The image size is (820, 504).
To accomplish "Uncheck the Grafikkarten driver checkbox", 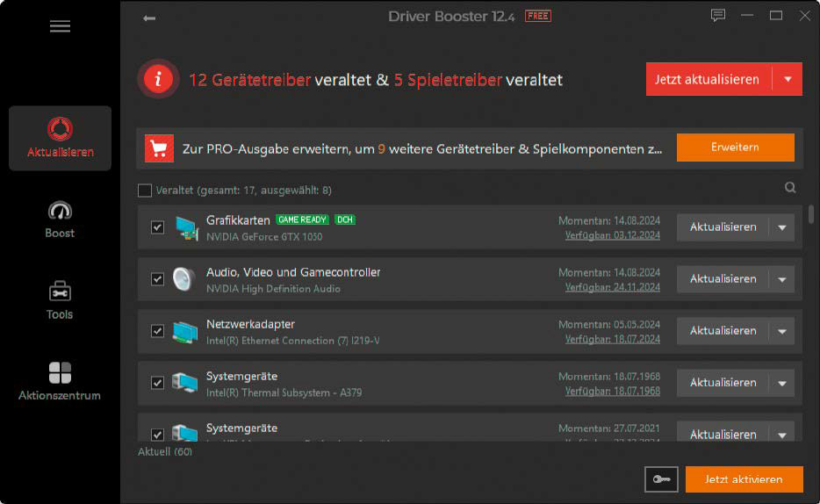I will coord(157,227).
